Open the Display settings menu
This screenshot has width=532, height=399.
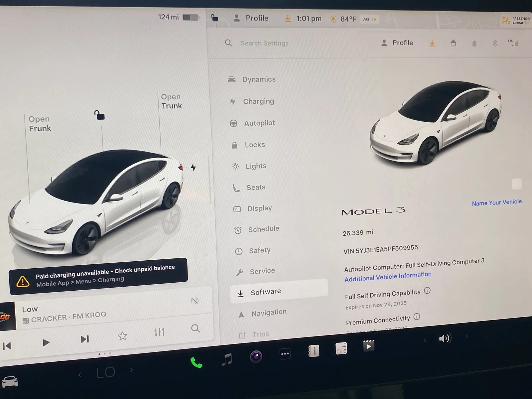[253, 208]
